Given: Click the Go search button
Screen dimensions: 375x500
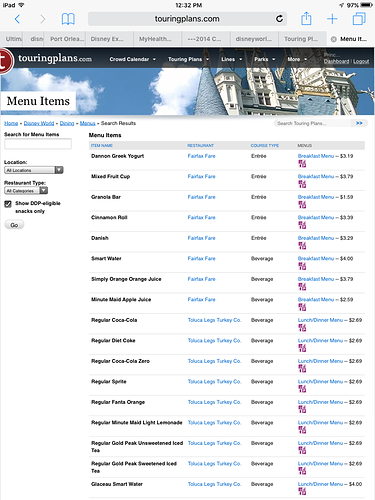Looking at the screenshot, I should [x=14, y=225].
